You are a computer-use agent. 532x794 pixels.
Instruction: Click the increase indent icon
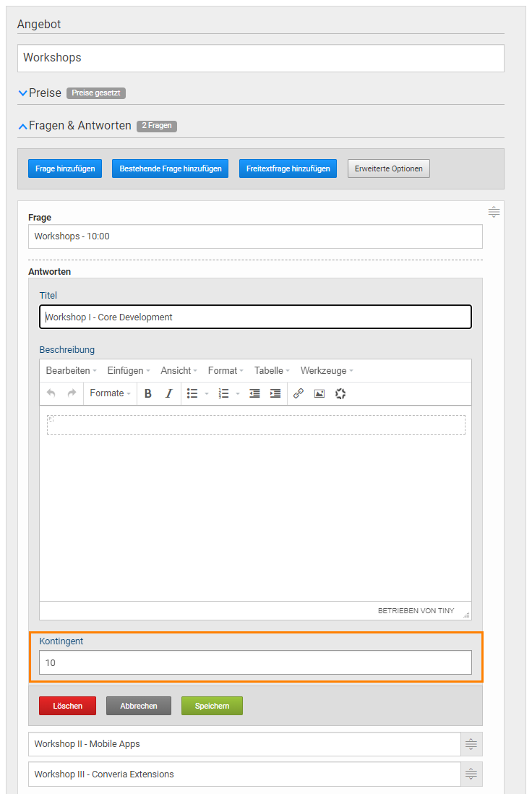[275, 393]
